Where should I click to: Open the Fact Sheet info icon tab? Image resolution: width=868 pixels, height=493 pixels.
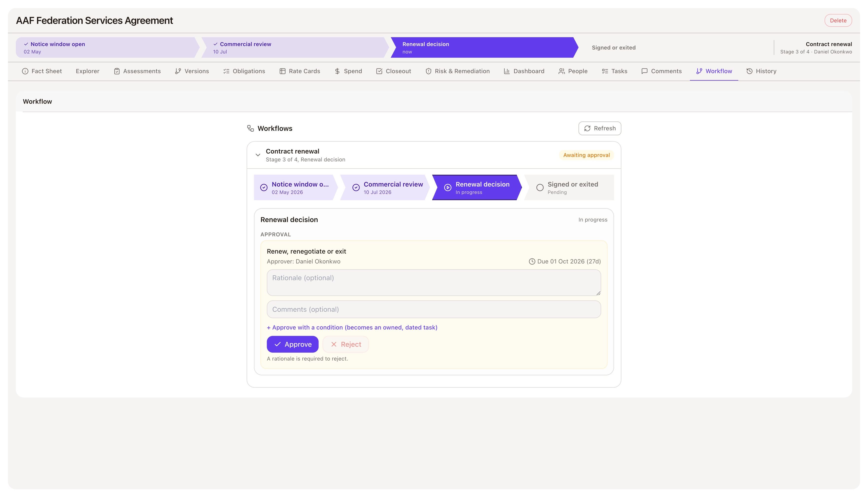[x=25, y=71]
